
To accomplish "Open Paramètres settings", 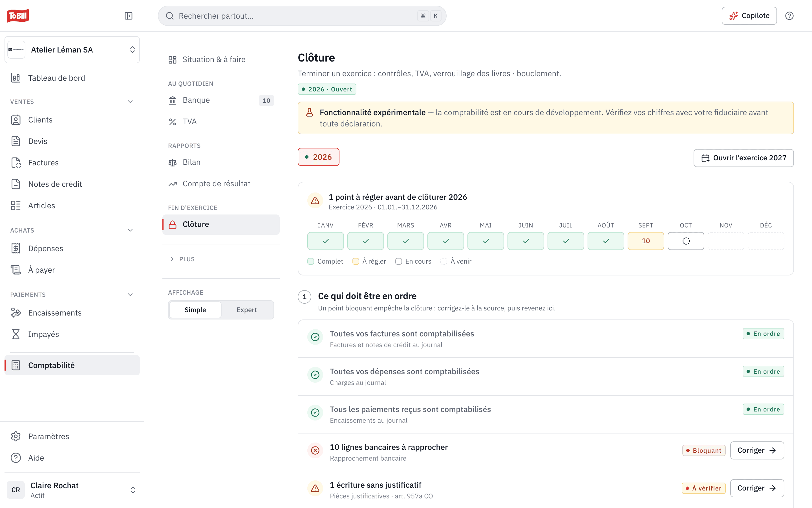I will point(72,436).
